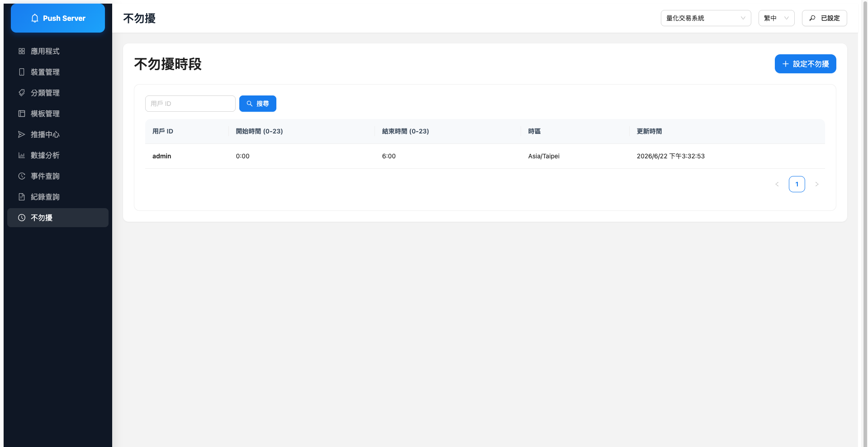
Task: Focus the 用戶 ID search field
Action: 190,104
